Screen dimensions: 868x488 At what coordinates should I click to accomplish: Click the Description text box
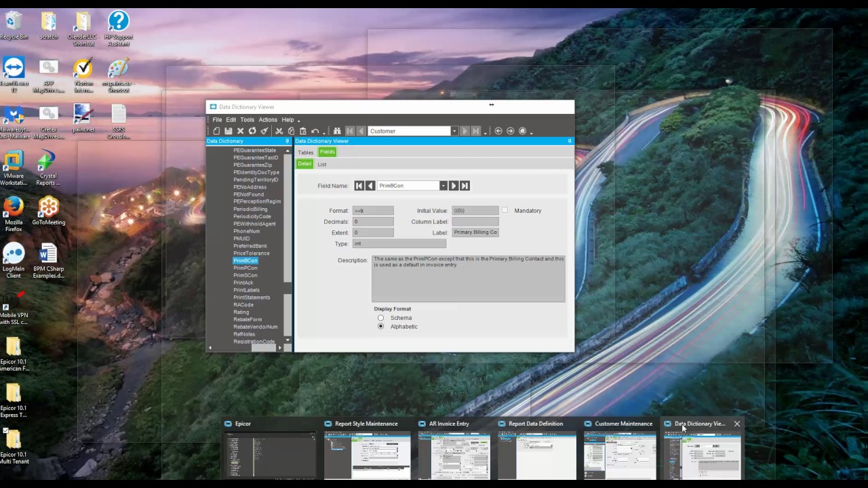coord(468,279)
